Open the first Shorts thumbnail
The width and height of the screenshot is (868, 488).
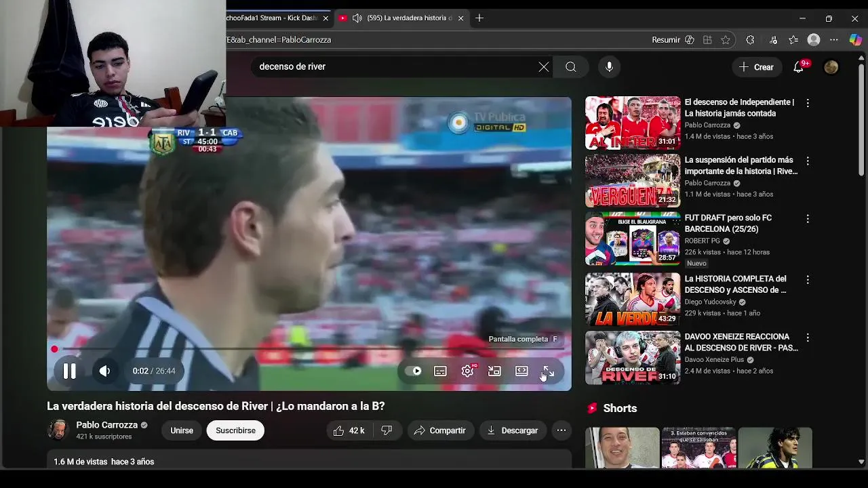click(x=622, y=448)
